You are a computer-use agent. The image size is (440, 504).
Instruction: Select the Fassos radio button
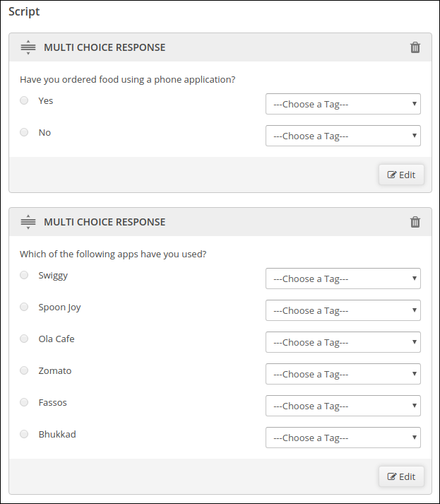point(24,402)
